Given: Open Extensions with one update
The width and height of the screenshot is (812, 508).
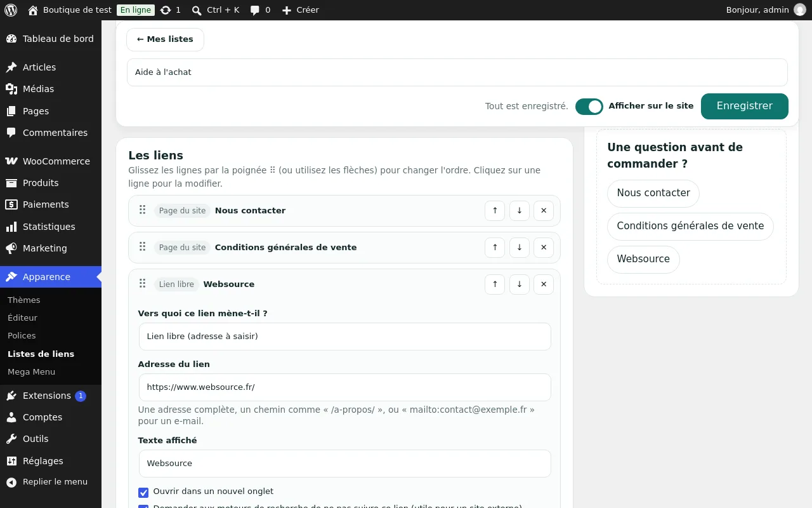Looking at the screenshot, I should [51, 396].
